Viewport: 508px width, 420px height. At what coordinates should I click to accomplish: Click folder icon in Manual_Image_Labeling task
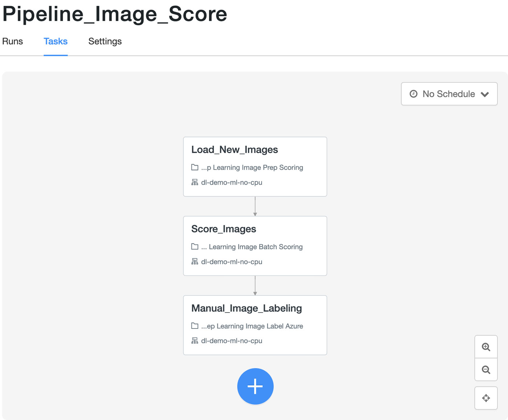point(195,326)
